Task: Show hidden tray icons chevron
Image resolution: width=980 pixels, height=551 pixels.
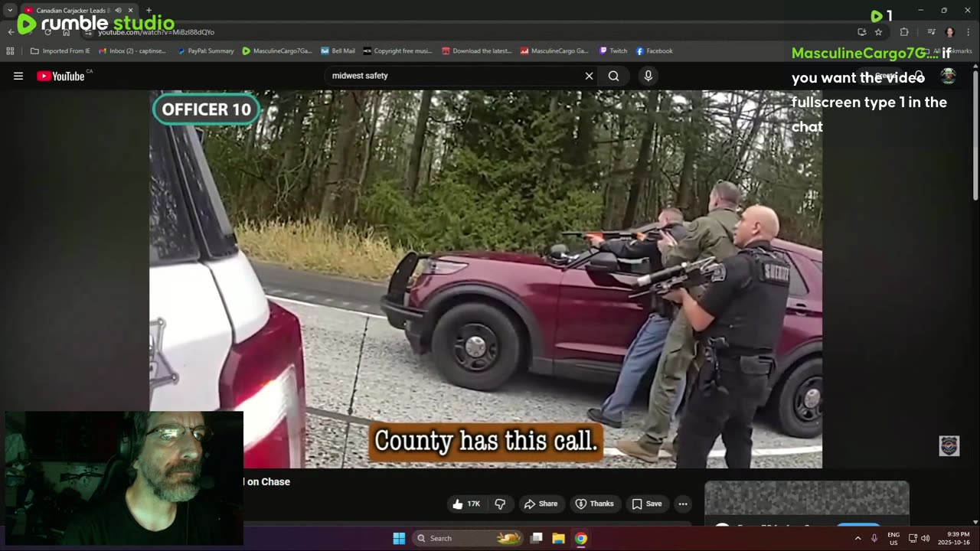Action: [857, 538]
